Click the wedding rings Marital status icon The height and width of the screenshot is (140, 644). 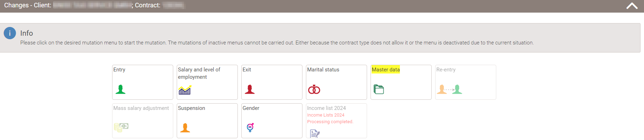[314, 90]
